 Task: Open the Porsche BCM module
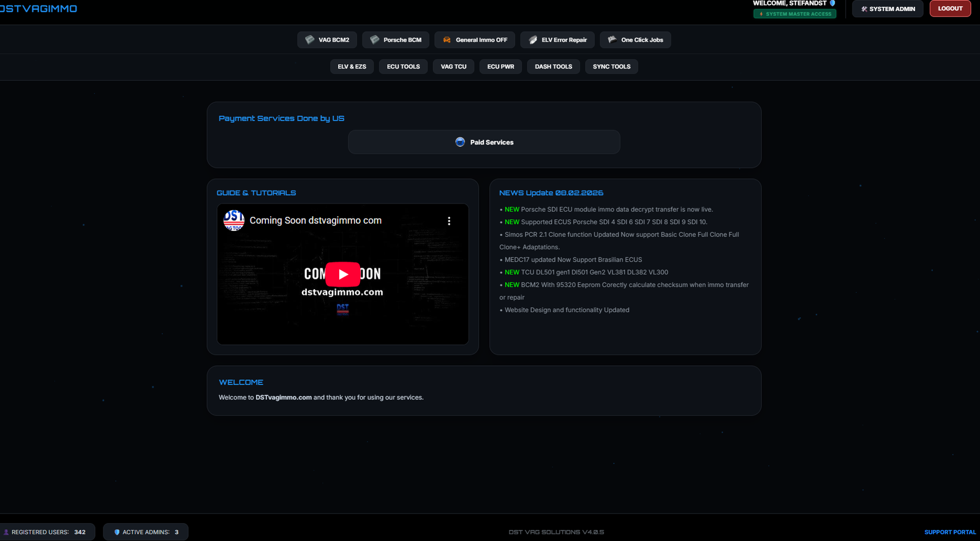click(x=396, y=40)
